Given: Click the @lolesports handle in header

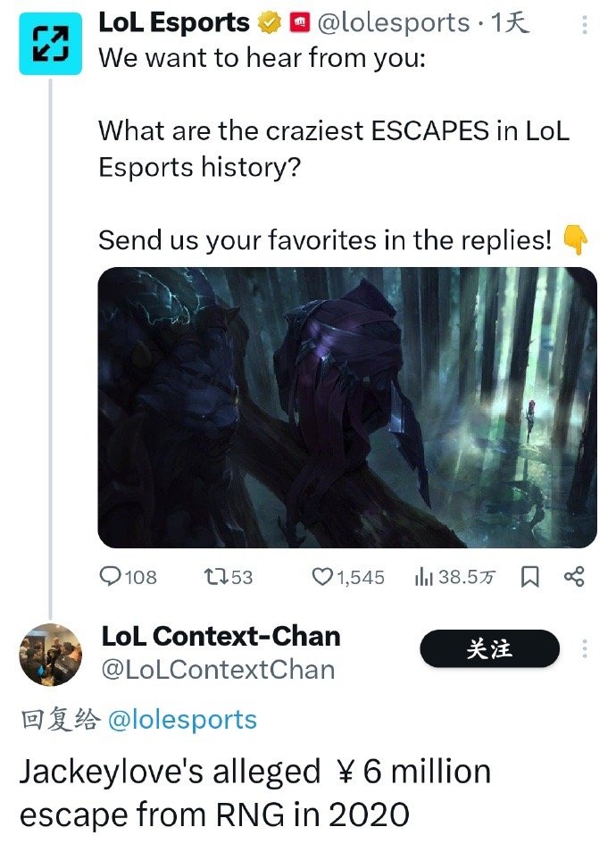Looking at the screenshot, I should pos(393,23).
